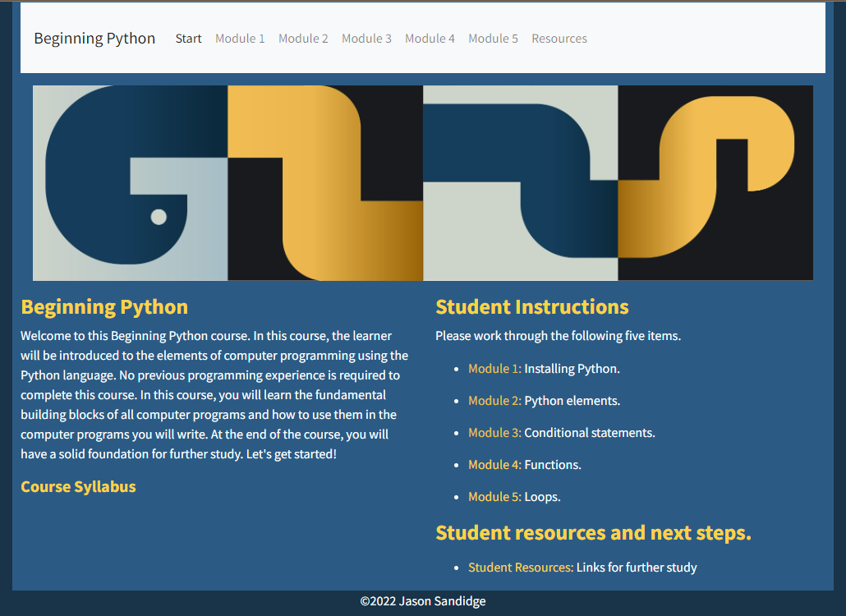Click the Python snake banner image

pyautogui.click(x=423, y=183)
